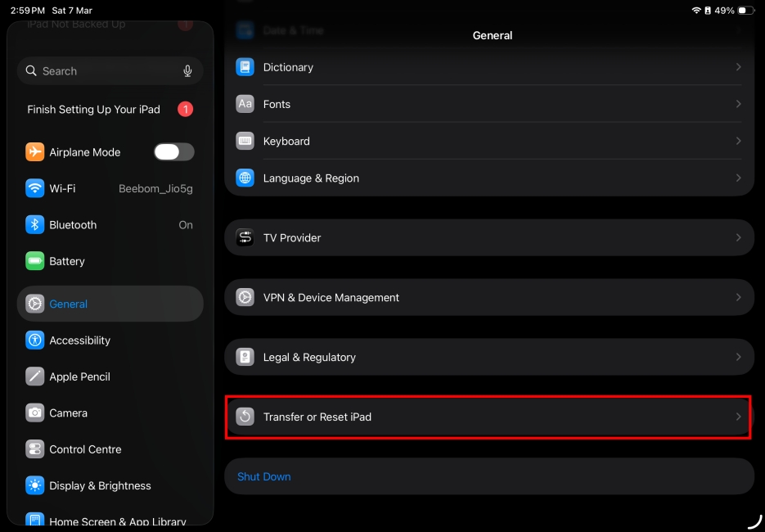The width and height of the screenshot is (765, 532).
Task: Select the Dictionary settings icon
Action: click(x=245, y=67)
